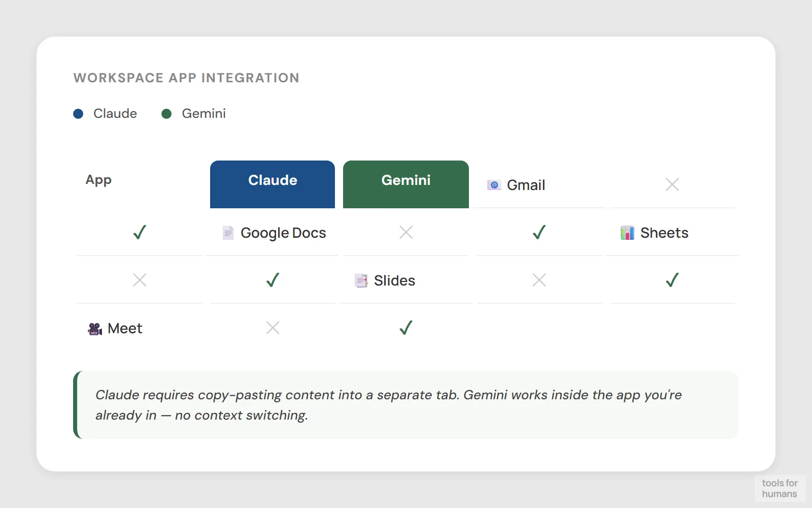The height and width of the screenshot is (508, 812).
Task: Click the WORKSPACE APP INTEGRATION heading
Action: 186,78
